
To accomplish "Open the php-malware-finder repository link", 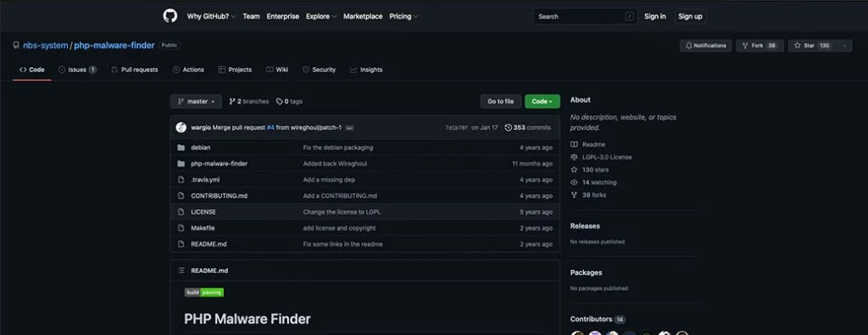I will 114,46.
